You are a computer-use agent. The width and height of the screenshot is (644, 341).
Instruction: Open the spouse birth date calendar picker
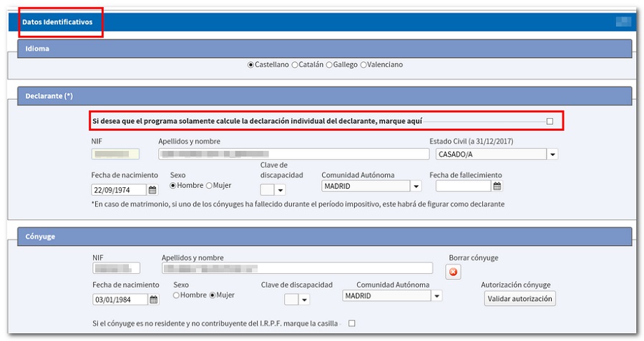point(154,300)
